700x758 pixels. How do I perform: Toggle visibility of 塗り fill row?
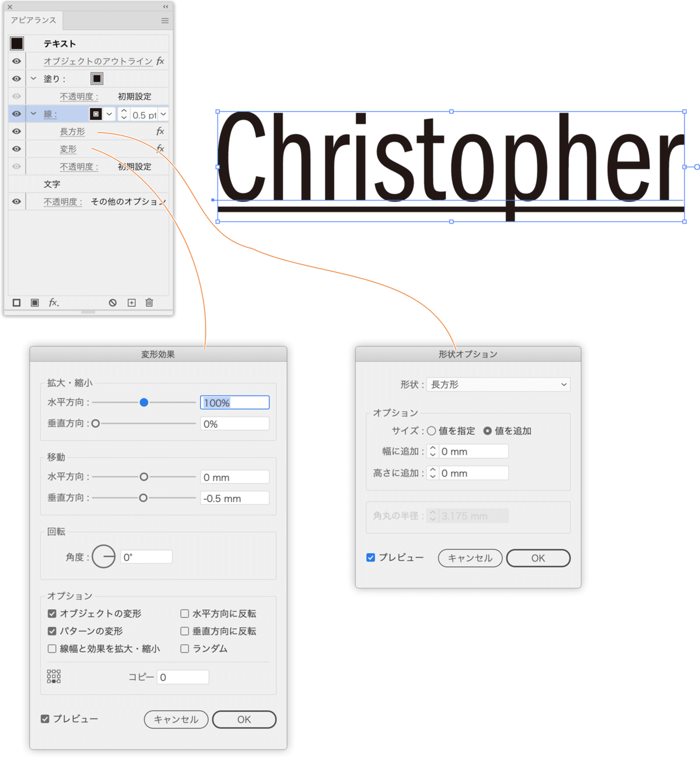coord(16,79)
